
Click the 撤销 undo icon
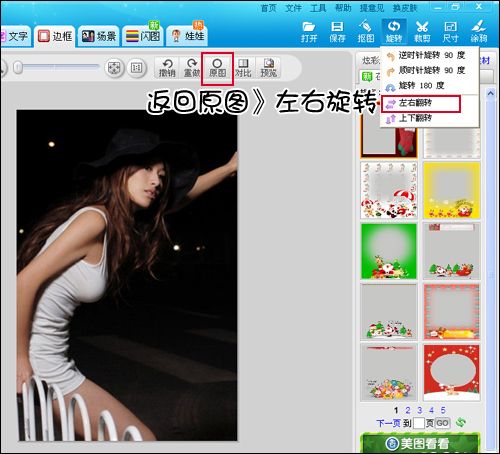(167, 68)
